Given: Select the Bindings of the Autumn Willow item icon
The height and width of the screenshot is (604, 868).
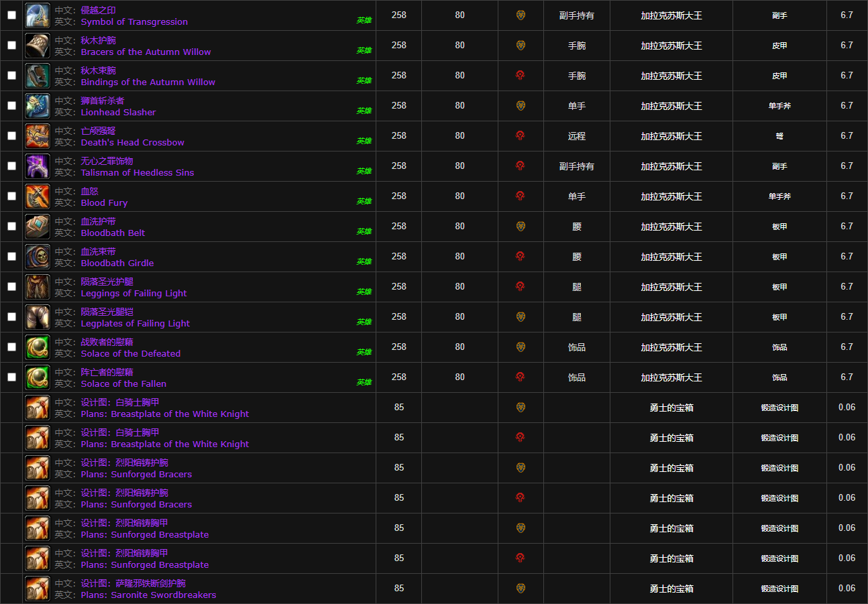Looking at the screenshot, I should click(38, 76).
